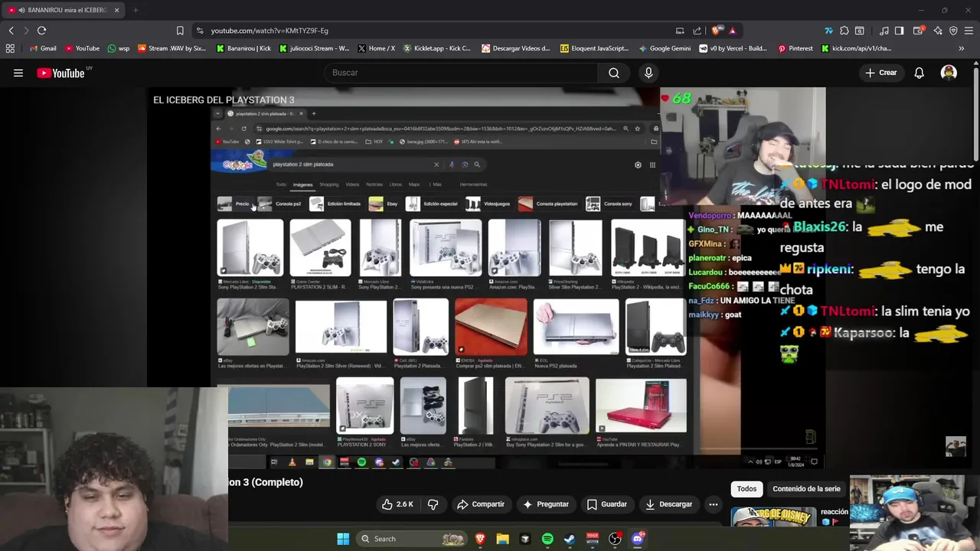Open the media control music note icon
Viewport: 980px width, 551px height.
point(884,31)
